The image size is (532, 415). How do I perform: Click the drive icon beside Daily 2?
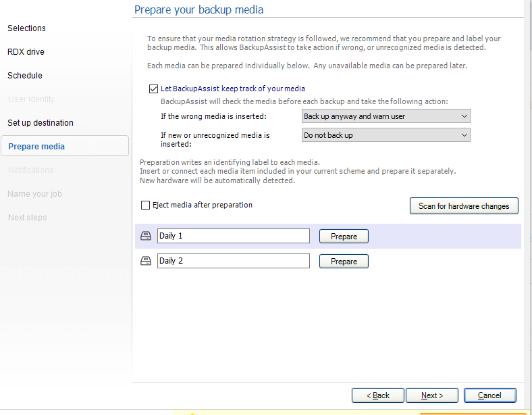(x=145, y=261)
